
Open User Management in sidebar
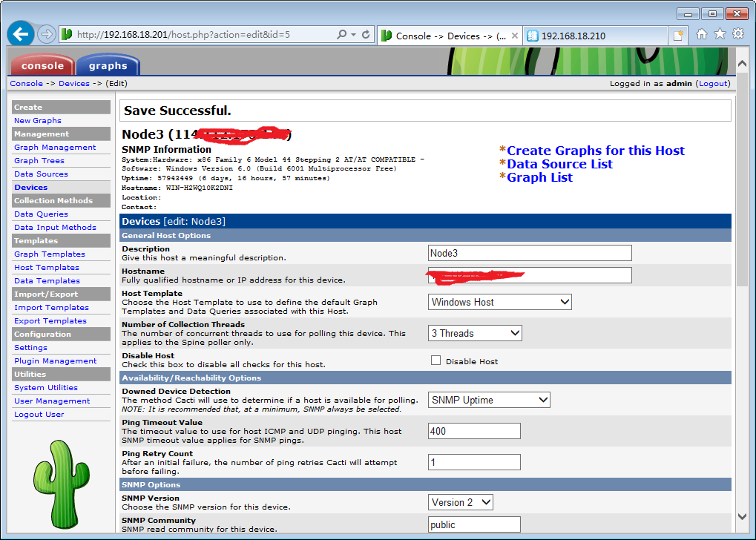coord(52,401)
